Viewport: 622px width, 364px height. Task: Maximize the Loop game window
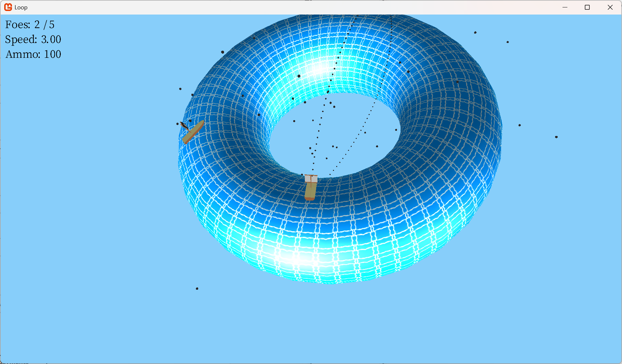coord(587,7)
